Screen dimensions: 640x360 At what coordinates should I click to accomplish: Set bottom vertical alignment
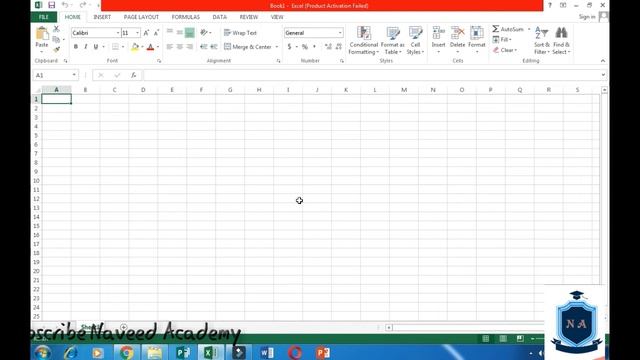click(189, 33)
